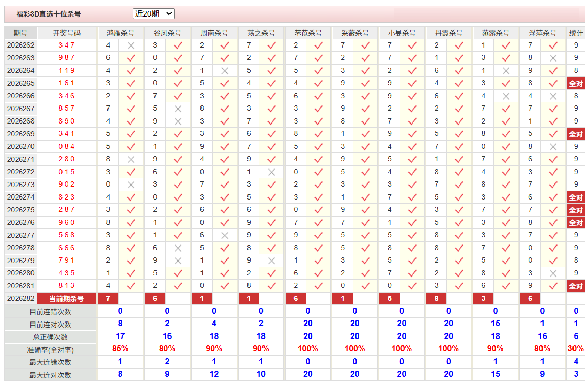Click the red current kill number 5 under 小旻杀号
The image size is (588, 383).
(389, 299)
